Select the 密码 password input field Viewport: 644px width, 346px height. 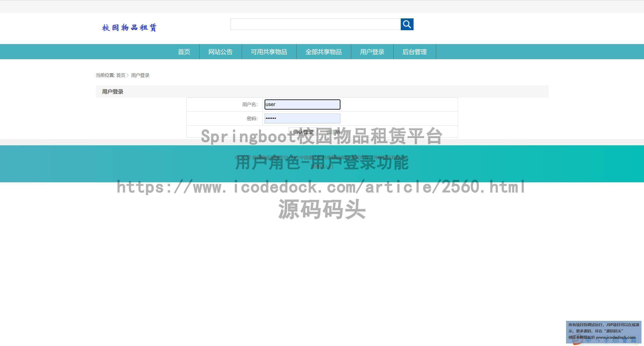point(302,118)
